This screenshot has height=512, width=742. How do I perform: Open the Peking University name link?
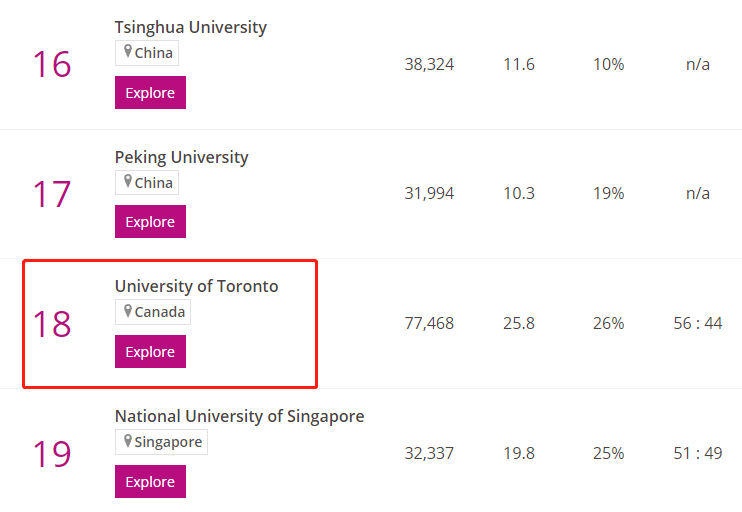(x=182, y=157)
